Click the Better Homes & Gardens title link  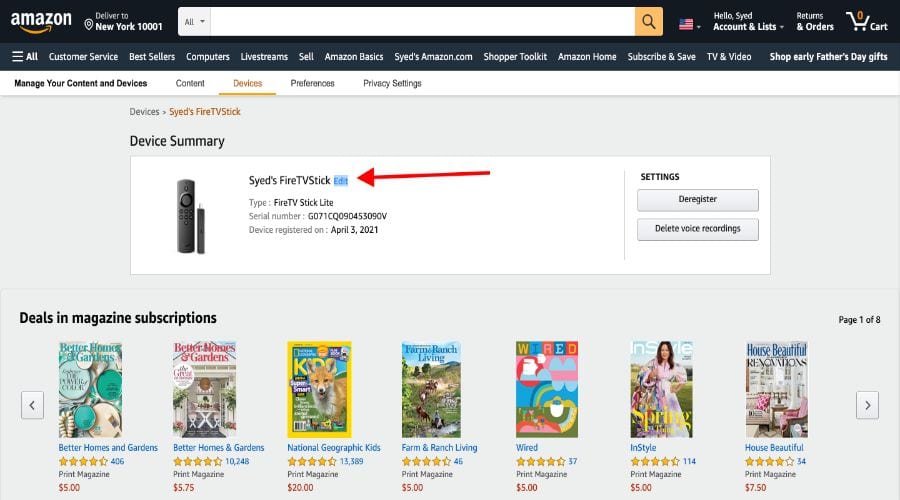pos(219,448)
